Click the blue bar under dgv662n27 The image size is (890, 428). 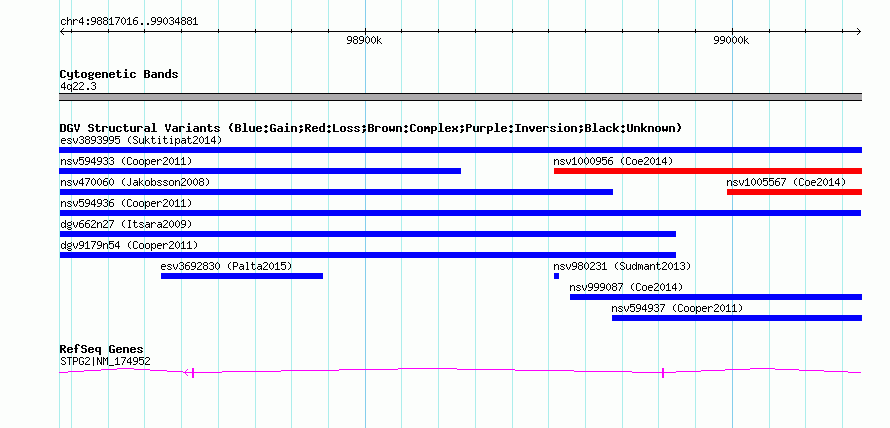(x=368, y=234)
